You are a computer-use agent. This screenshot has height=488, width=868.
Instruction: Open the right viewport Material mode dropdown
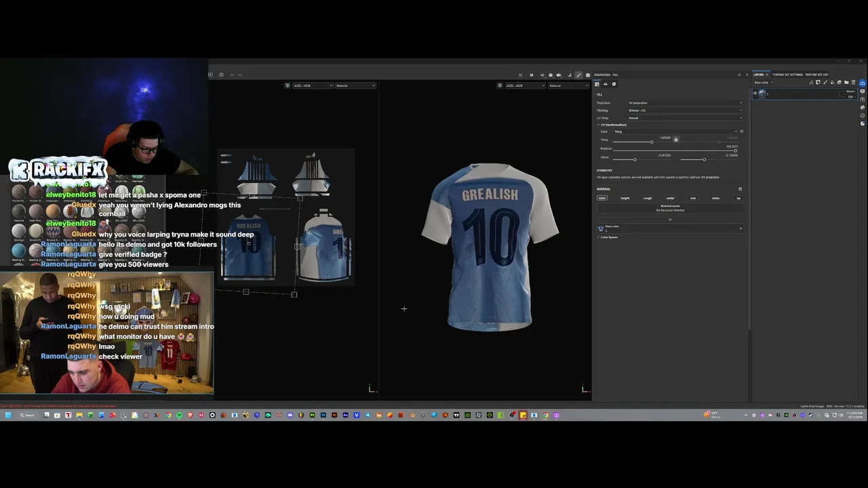568,85
